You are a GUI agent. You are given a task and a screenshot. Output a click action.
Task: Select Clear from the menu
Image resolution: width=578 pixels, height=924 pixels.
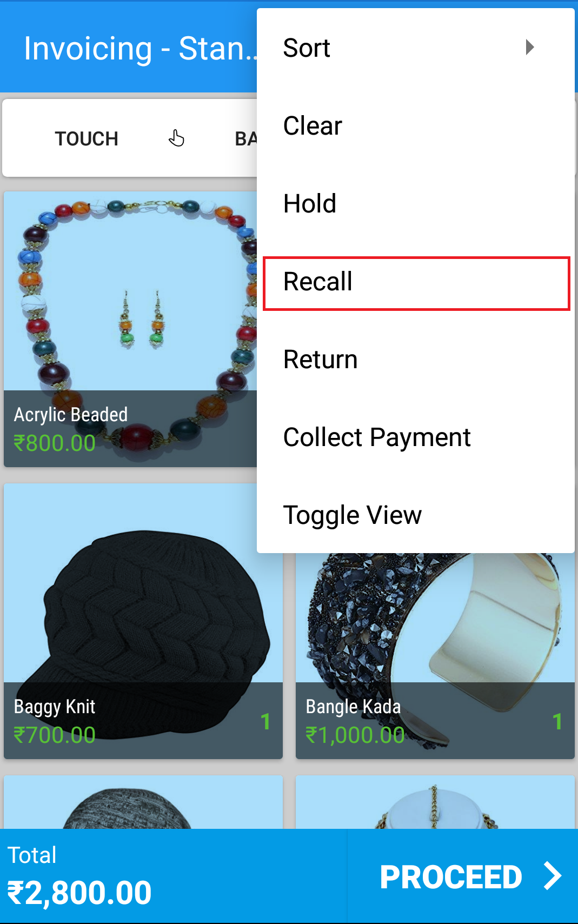coord(416,125)
